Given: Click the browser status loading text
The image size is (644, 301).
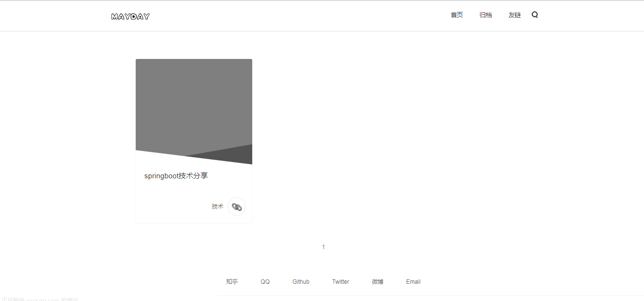Looking at the screenshot, I should (40, 299).
